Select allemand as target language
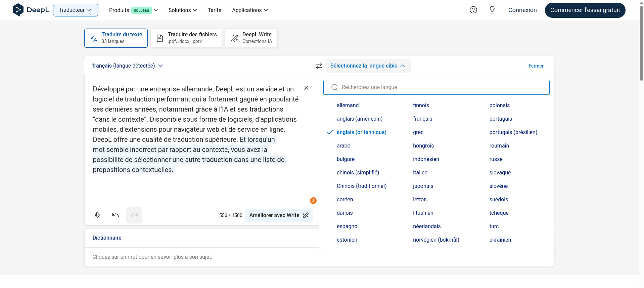The width and height of the screenshot is (644, 288). click(348, 105)
